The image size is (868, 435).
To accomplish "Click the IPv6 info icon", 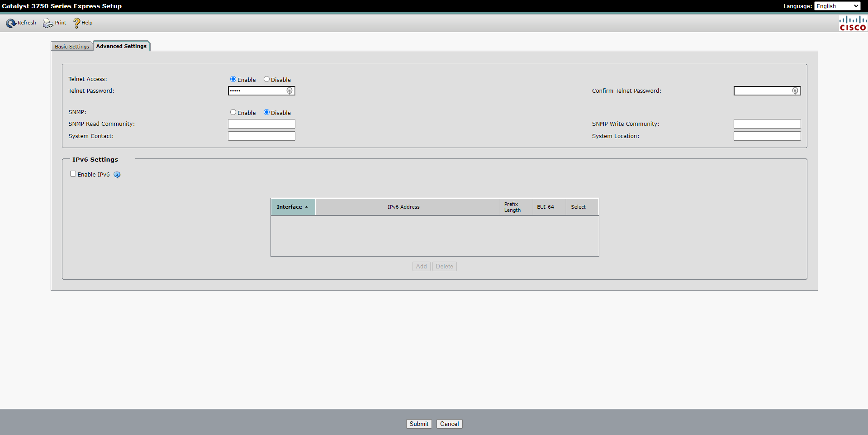I will click(117, 175).
